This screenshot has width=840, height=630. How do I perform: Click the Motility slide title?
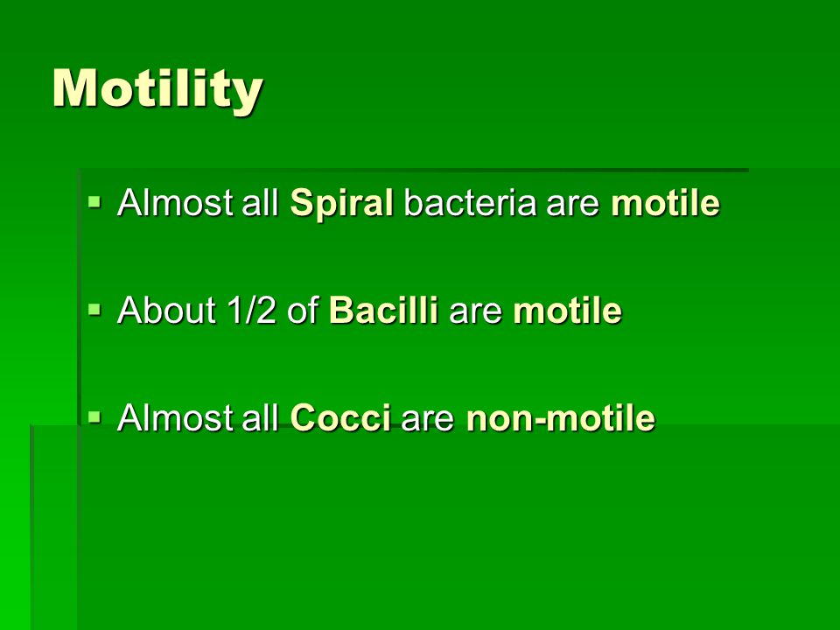point(157,89)
